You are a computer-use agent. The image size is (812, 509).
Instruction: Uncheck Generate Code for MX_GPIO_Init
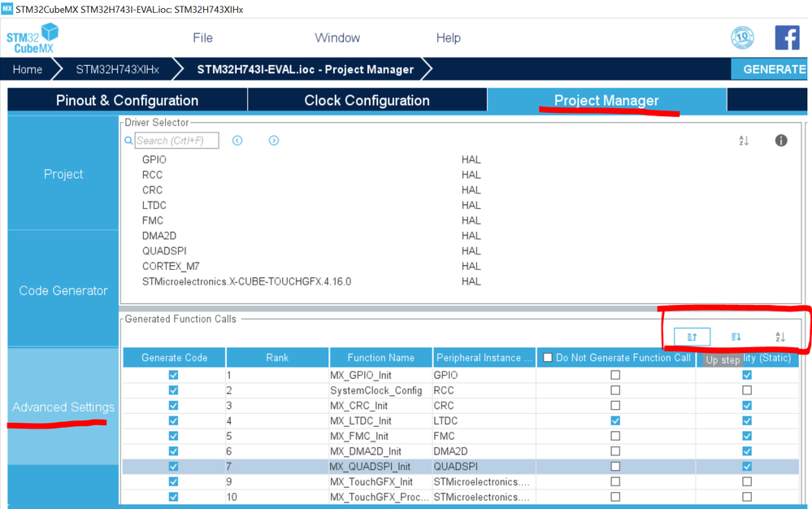click(173, 375)
